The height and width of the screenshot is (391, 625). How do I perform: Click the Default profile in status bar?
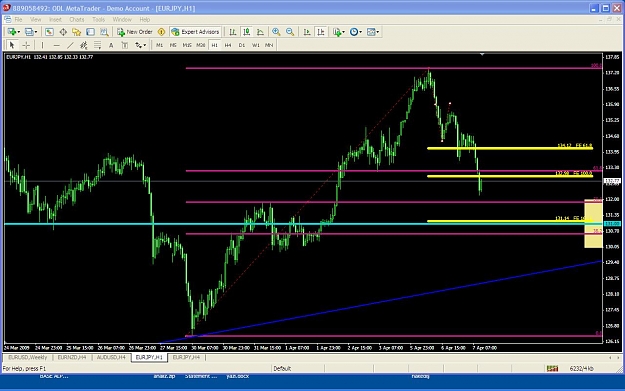[282, 369]
